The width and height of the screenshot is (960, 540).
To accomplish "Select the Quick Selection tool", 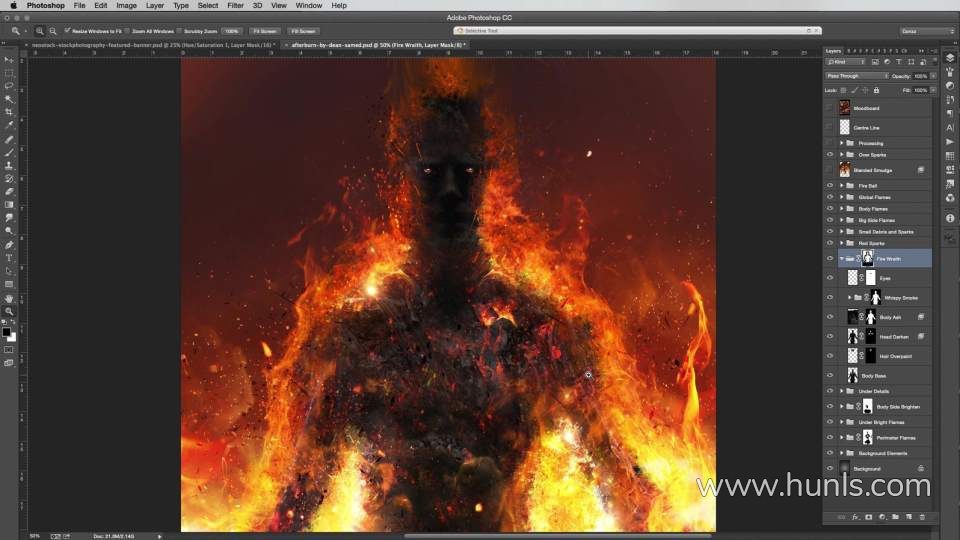I will 9,99.
